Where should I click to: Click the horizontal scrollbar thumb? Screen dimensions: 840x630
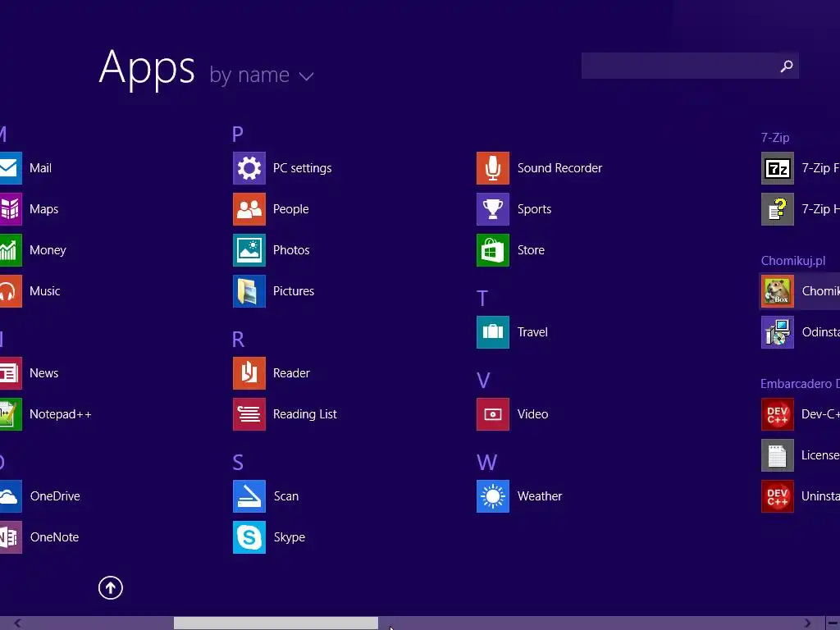[x=276, y=623]
